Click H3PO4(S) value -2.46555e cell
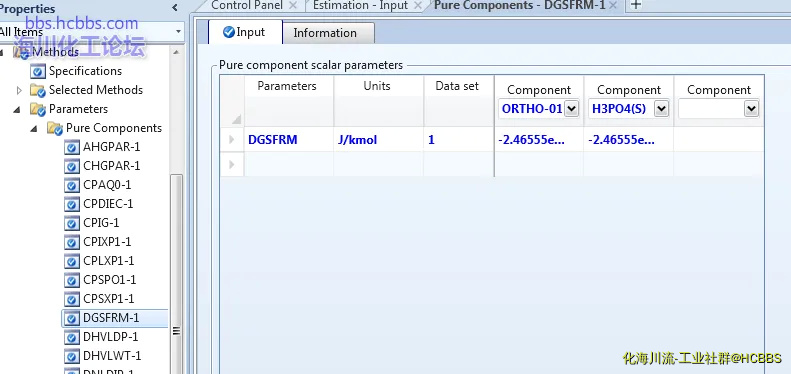 (629, 139)
